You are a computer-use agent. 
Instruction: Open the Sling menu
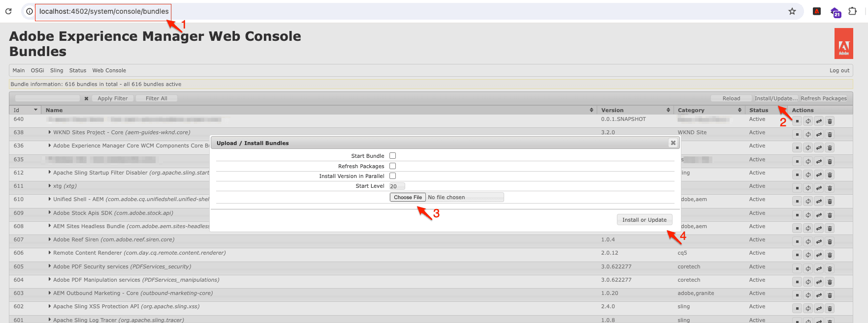click(x=57, y=70)
